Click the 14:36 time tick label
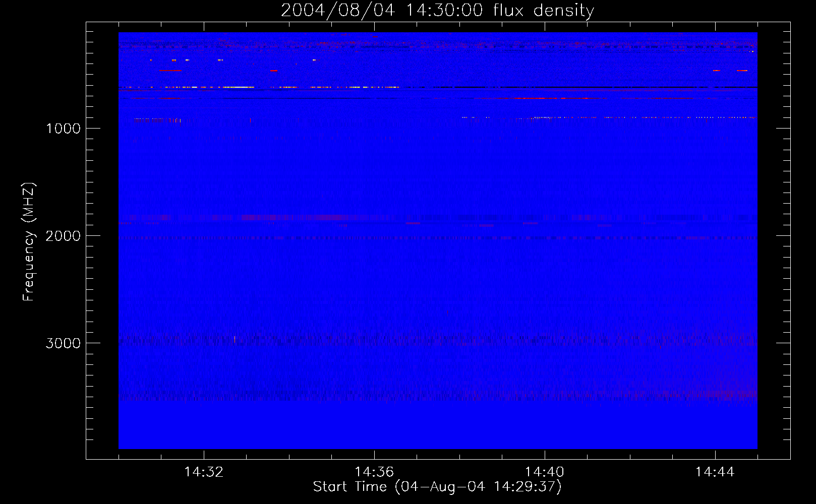 point(374,472)
